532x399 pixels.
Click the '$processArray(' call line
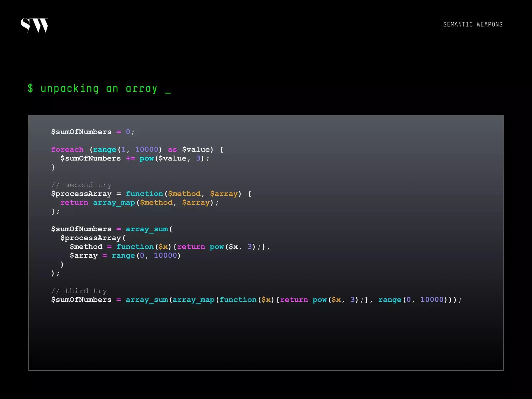[93, 238]
